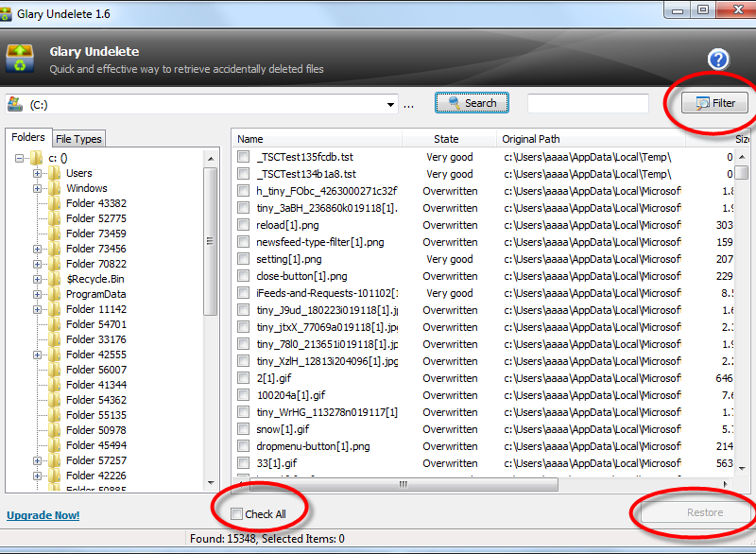Viewport: 756px width, 554px height.
Task: Click folder tree scroll down arrow
Action: pyautogui.click(x=211, y=483)
